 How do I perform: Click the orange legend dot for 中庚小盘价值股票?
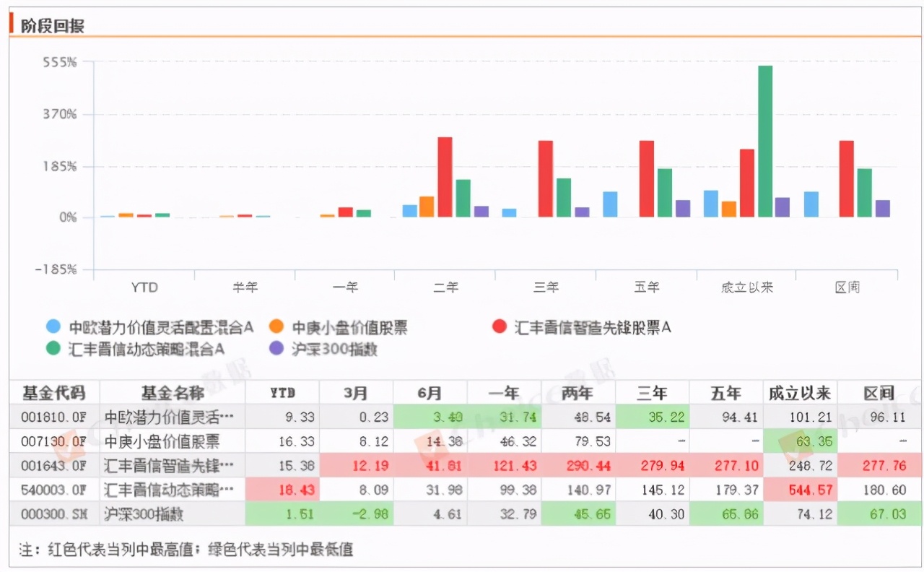275,326
